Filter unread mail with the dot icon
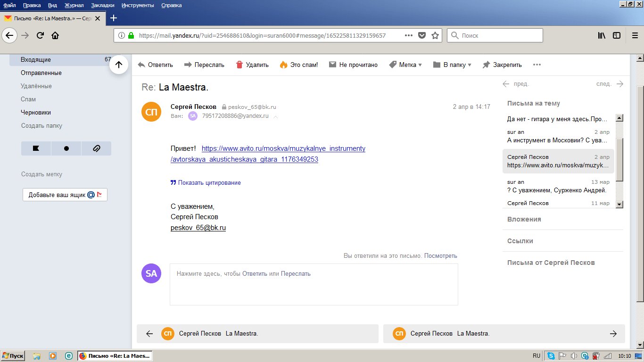 click(x=66, y=148)
